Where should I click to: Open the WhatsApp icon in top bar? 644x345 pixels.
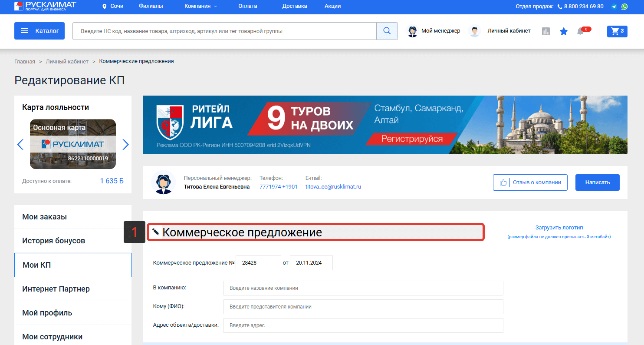click(624, 7)
